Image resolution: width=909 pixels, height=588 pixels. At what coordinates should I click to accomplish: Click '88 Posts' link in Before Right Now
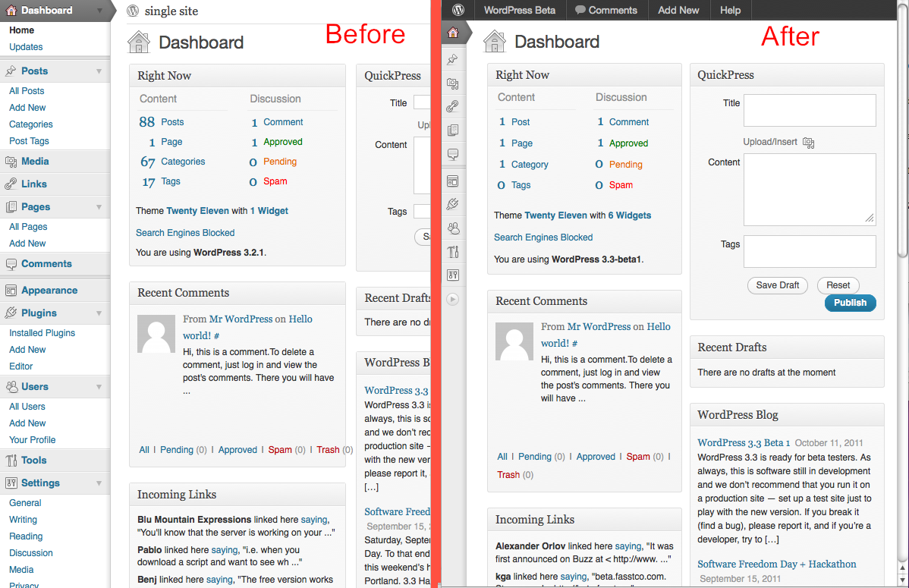pyautogui.click(x=162, y=122)
